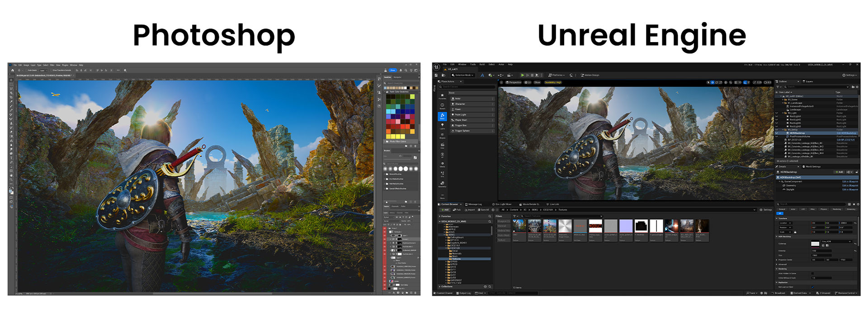Open Tools menu in Unreal Engine
The height and width of the screenshot is (332, 868).
[473, 64]
